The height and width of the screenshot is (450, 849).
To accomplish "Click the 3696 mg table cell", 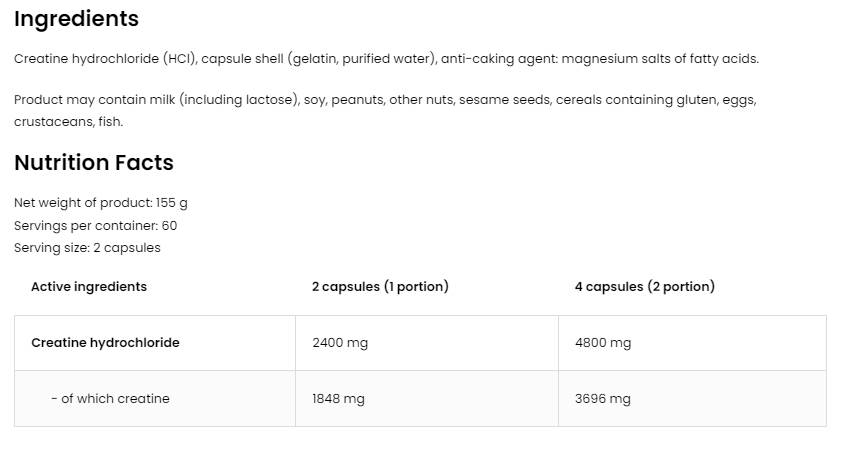I will click(603, 399).
